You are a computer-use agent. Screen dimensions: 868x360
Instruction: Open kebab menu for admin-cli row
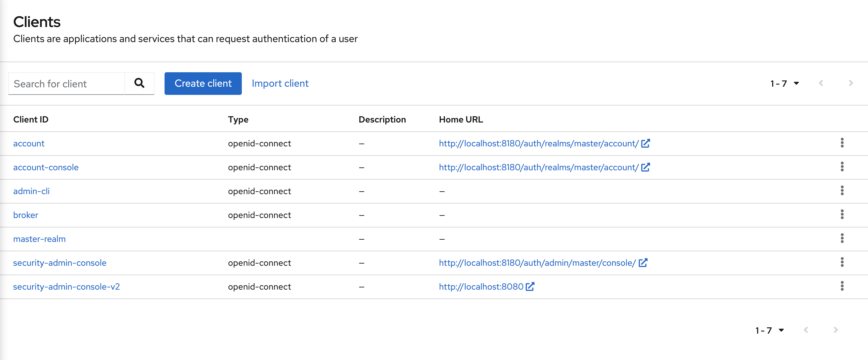[842, 191]
